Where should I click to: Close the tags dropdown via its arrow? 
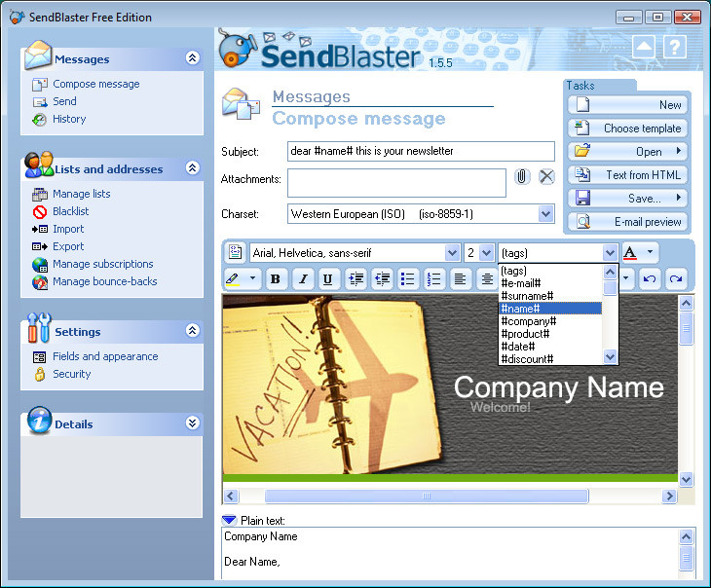click(x=611, y=252)
